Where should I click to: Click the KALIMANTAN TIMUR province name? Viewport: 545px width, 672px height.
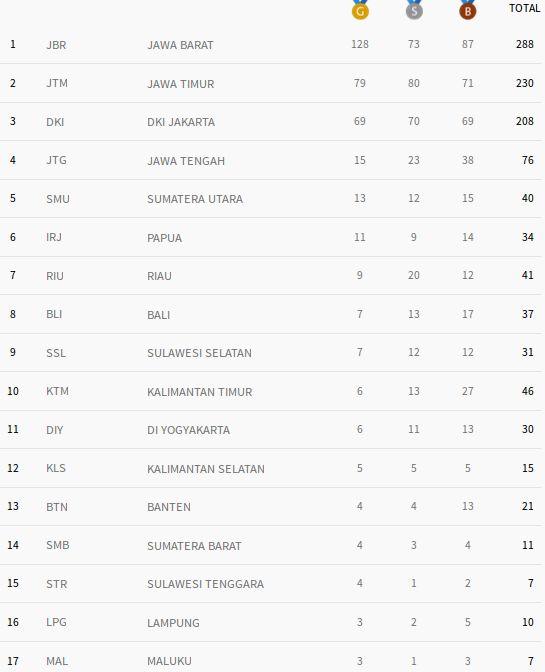pos(200,392)
